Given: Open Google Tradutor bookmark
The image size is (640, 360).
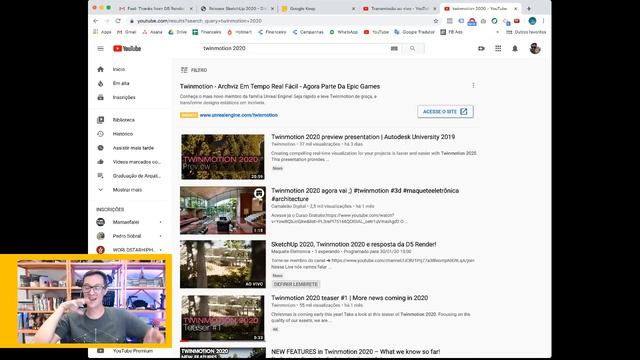Looking at the screenshot, I should point(415,32).
